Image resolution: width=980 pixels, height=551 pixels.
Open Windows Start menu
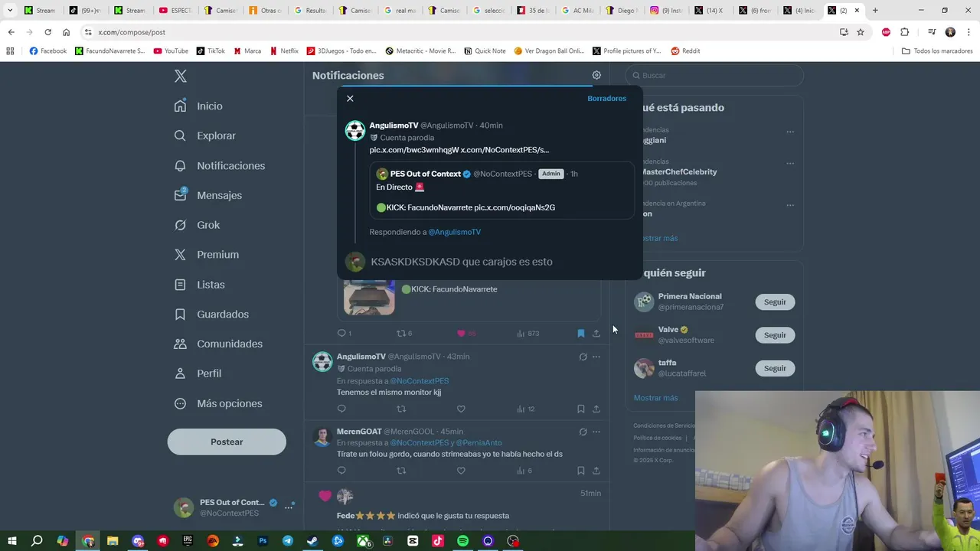click(11, 541)
